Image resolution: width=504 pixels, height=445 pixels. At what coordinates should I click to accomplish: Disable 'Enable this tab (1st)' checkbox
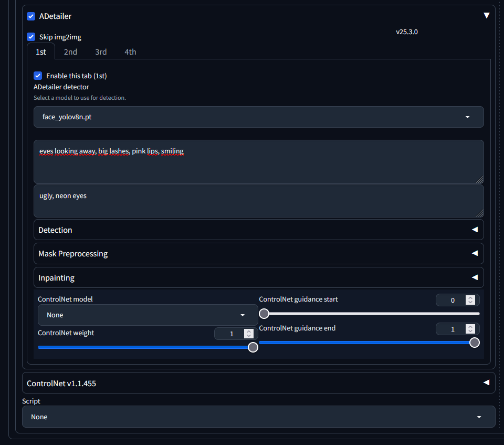pyautogui.click(x=38, y=76)
